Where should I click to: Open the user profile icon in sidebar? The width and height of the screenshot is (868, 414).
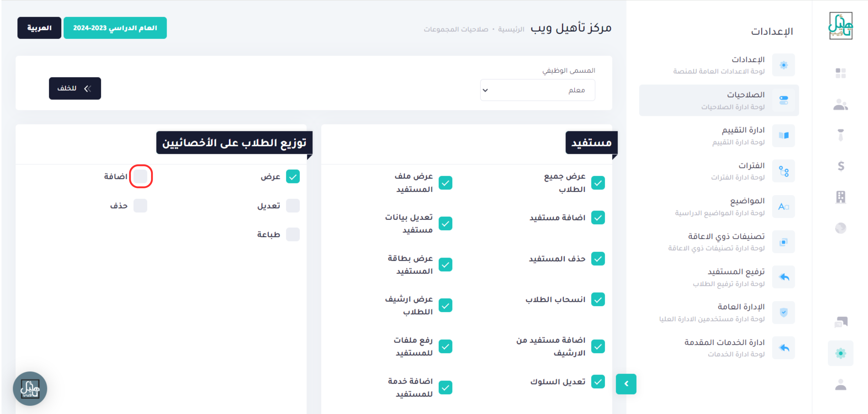840,384
